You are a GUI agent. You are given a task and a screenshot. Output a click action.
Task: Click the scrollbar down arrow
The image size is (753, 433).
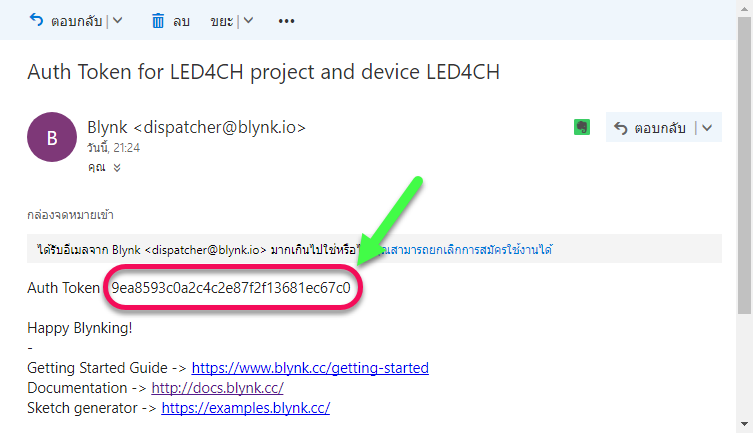click(x=744, y=424)
